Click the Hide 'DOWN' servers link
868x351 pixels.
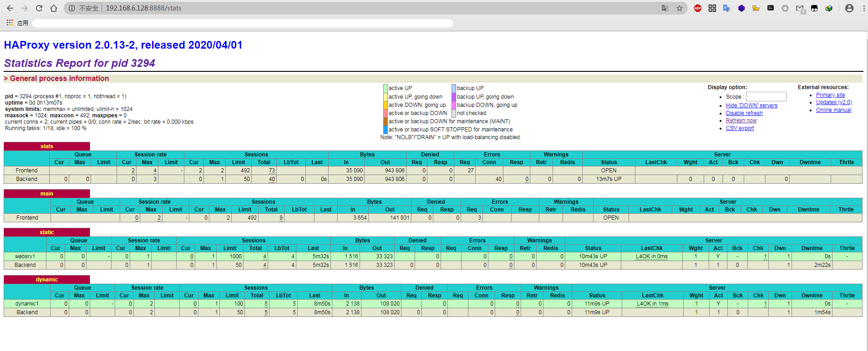pos(751,105)
